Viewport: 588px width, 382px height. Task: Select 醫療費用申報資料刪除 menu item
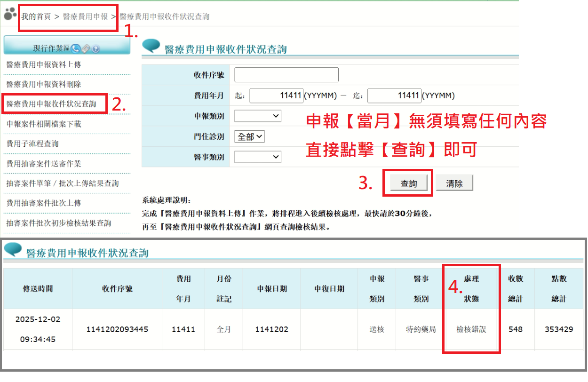pyautogui.click(x=43, y=84)
